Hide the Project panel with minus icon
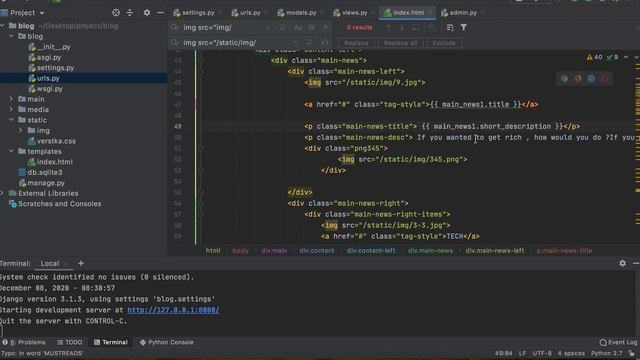This screenshot has width=640, height=360. pos(160,13)
